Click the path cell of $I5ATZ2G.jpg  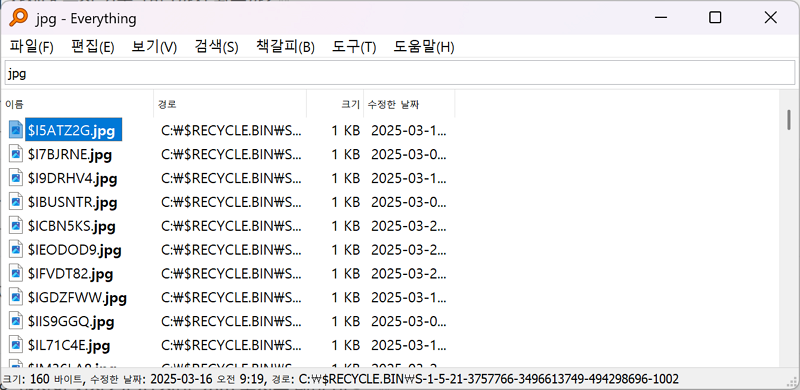[231, 131]
